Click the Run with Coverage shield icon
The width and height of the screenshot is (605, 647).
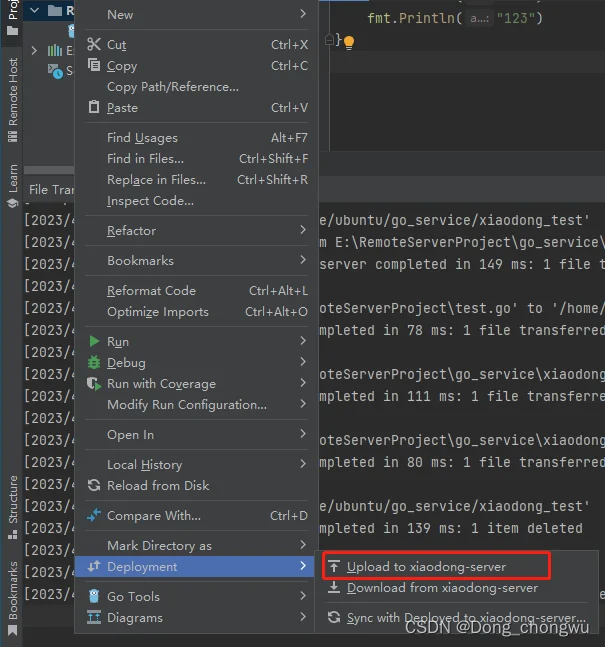click(94, 384)
